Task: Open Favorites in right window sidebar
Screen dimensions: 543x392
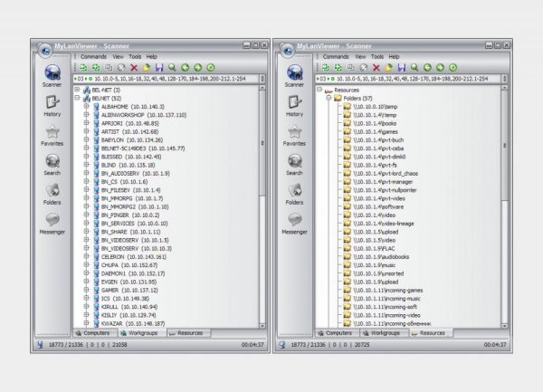Action: [294, 136]
